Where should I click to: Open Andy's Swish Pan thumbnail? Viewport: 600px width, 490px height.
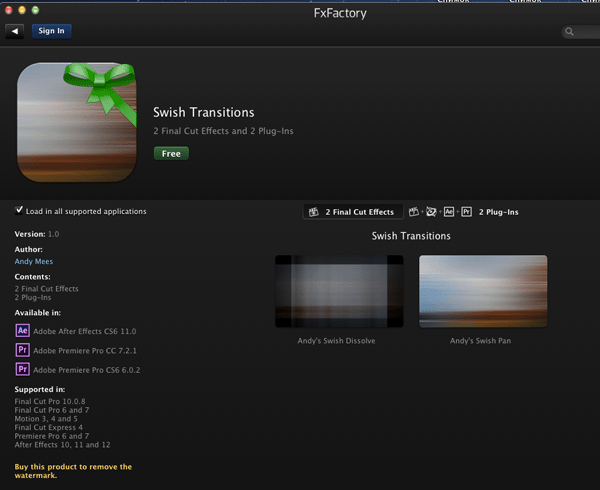(483, 291)
